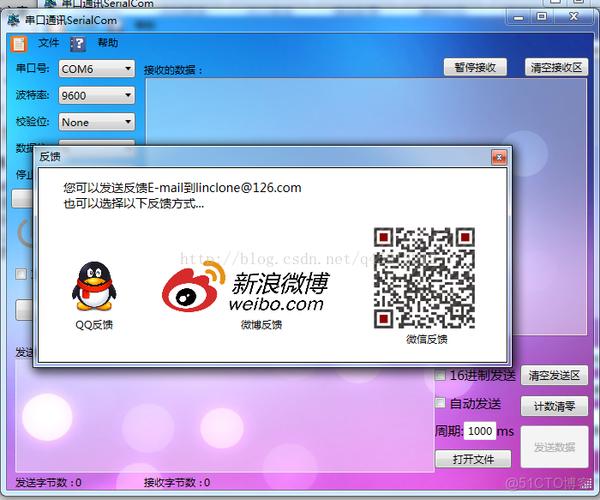600x500 pixels.
Task: Click the linclone@126.com email text
Action: tap(249, 187)
